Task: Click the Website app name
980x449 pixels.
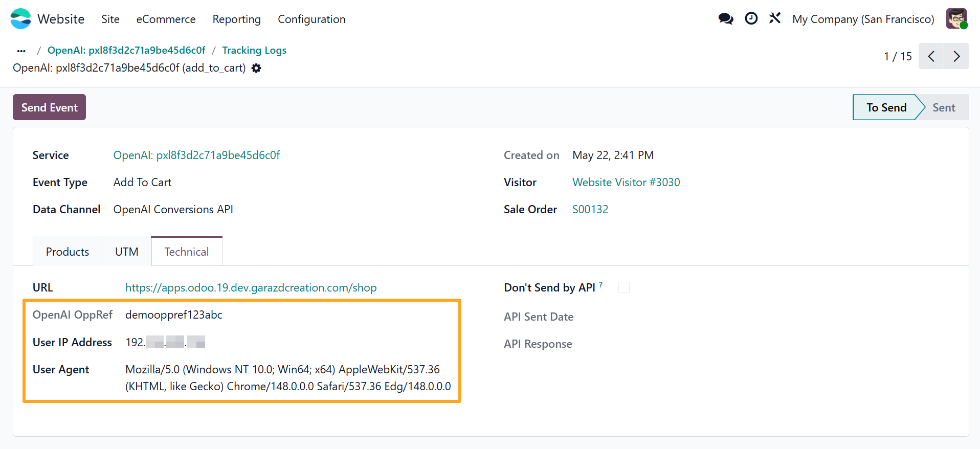Action: pos(61,19)
